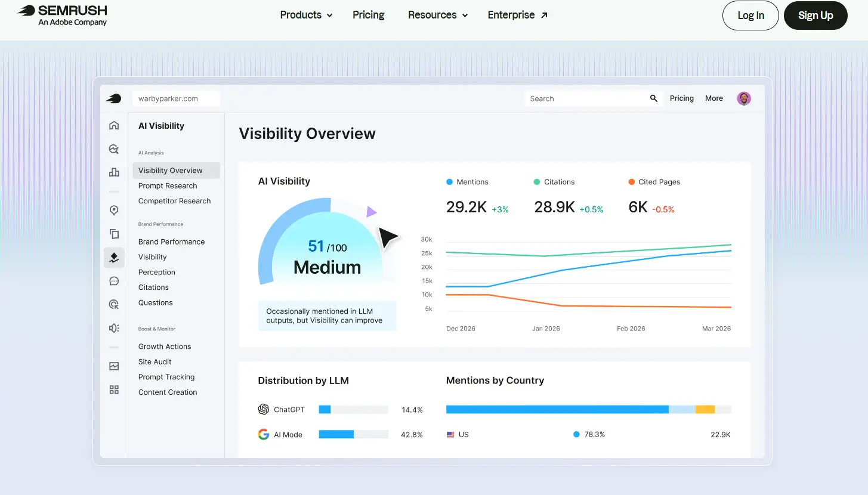Click the ChatGPT 14.4% progress bar
Image resolution: width=868 pixels, height=495 pixels.
tap(353, 410)
